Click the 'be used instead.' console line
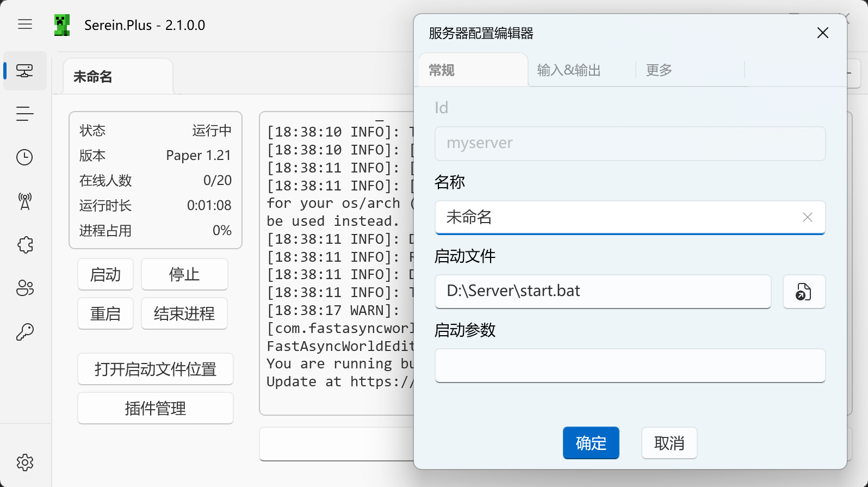 click(333, 221)
